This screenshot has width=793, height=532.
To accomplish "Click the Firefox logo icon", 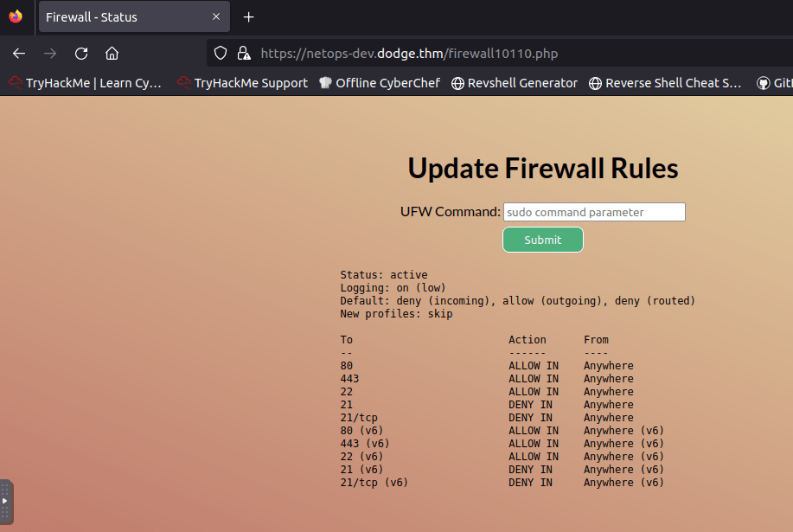I will (x=16, y=16).
